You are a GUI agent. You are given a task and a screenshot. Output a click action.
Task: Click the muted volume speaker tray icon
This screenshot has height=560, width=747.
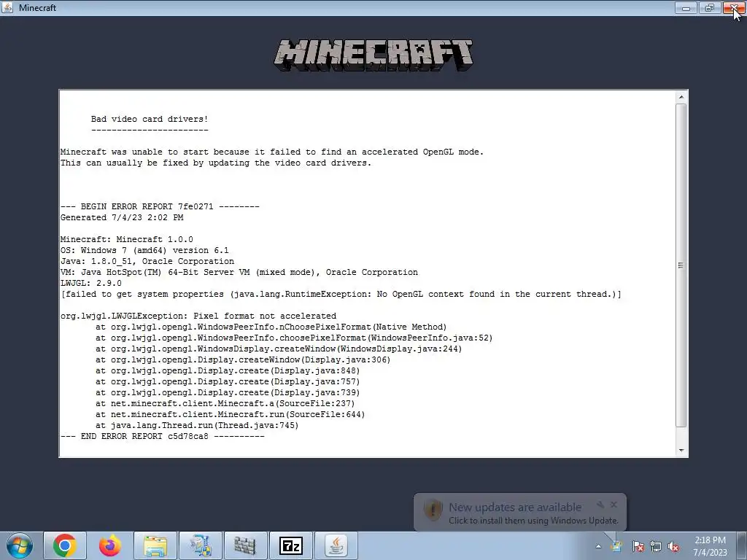click(673, 546)
